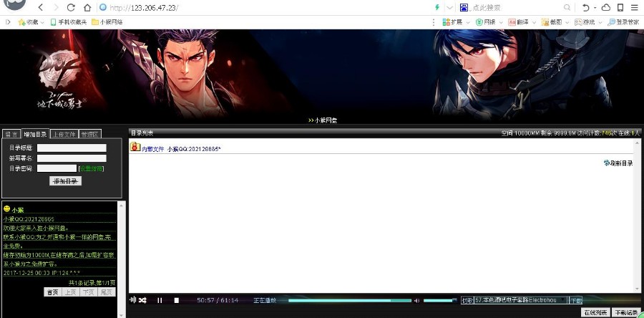Go back with the browser back arrow
Screen dimensions: 644x318
coord(40,7)
